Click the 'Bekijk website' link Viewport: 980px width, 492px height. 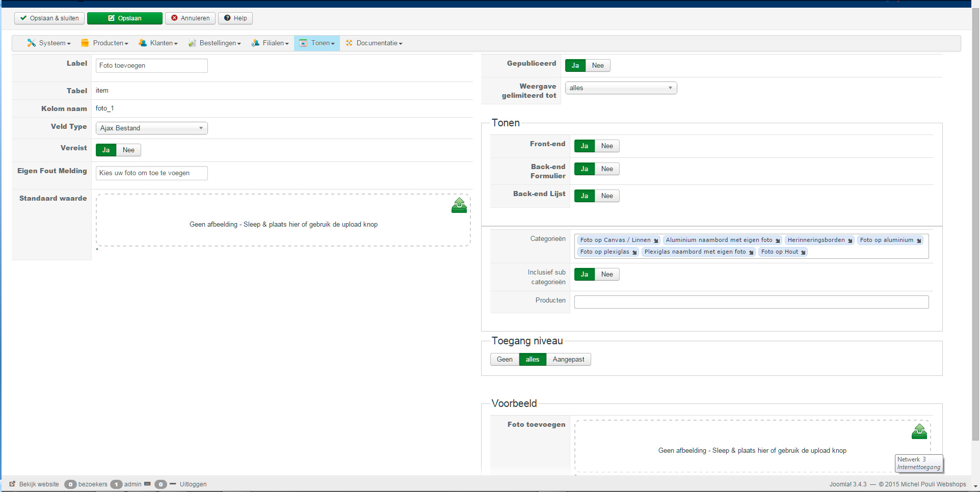39,484
